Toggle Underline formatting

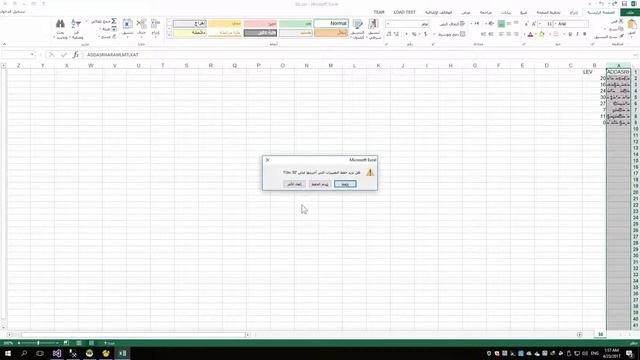570,34
